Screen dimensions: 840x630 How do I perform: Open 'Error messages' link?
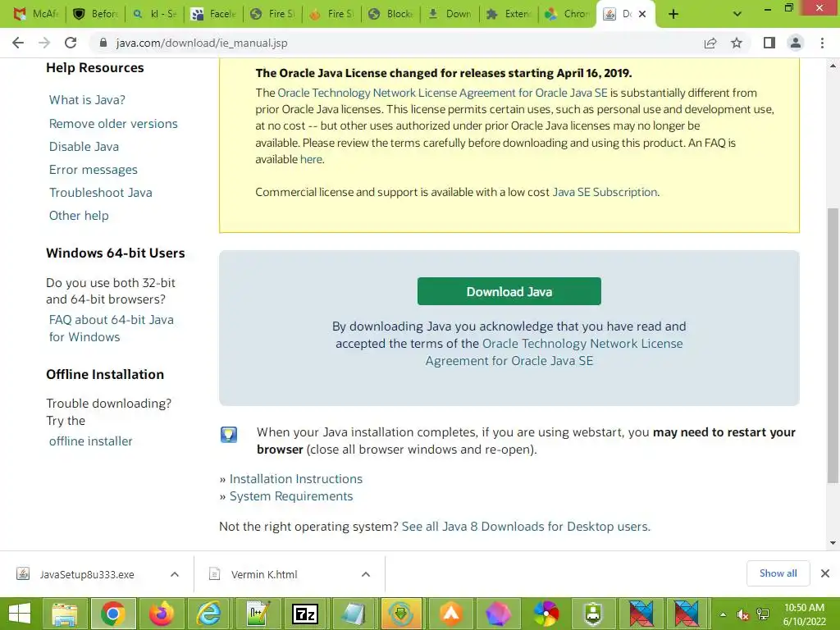94,170
